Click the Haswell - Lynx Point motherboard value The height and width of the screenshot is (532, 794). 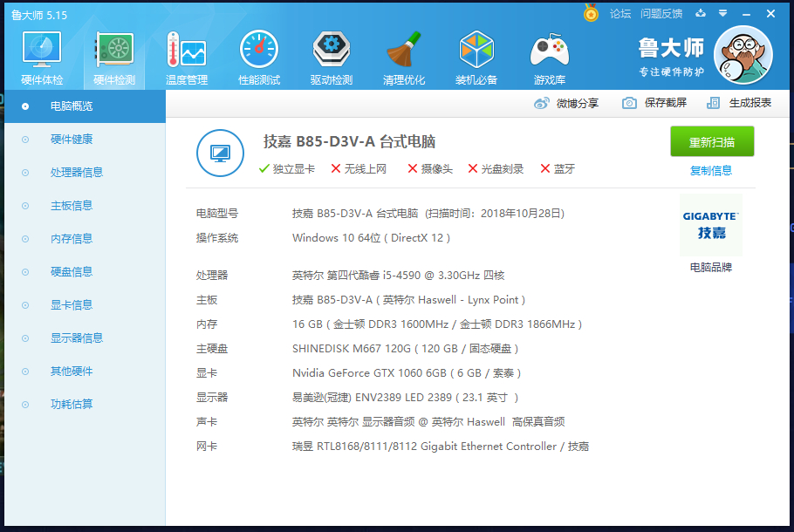[408, 300]
